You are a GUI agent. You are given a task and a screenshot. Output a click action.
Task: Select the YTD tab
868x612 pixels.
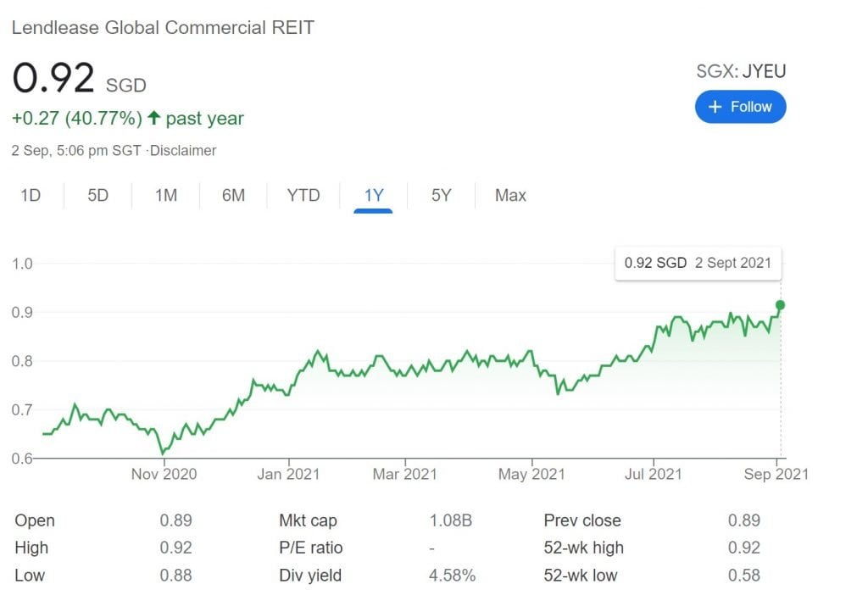303,195
